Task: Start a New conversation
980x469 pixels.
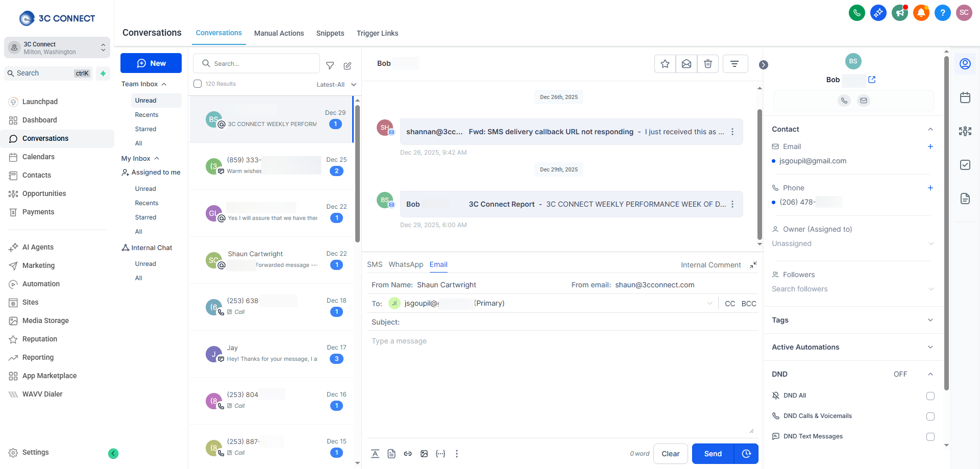Action: pos(151,63)
